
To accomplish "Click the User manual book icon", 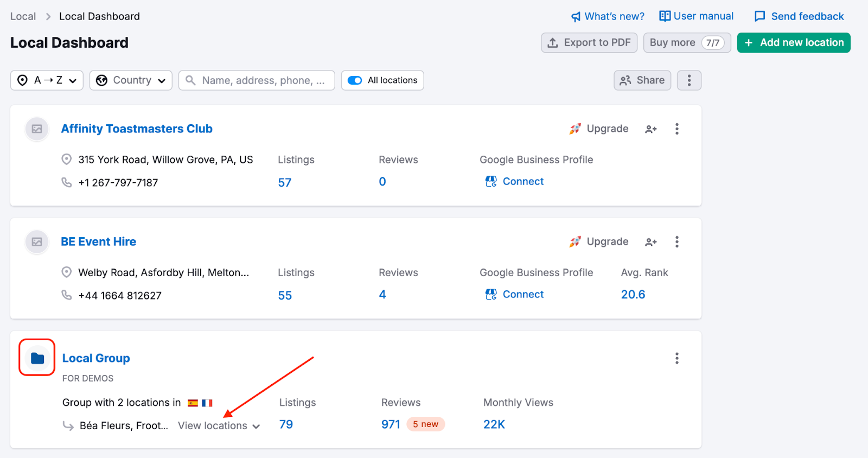I will [x=665, y=16].
